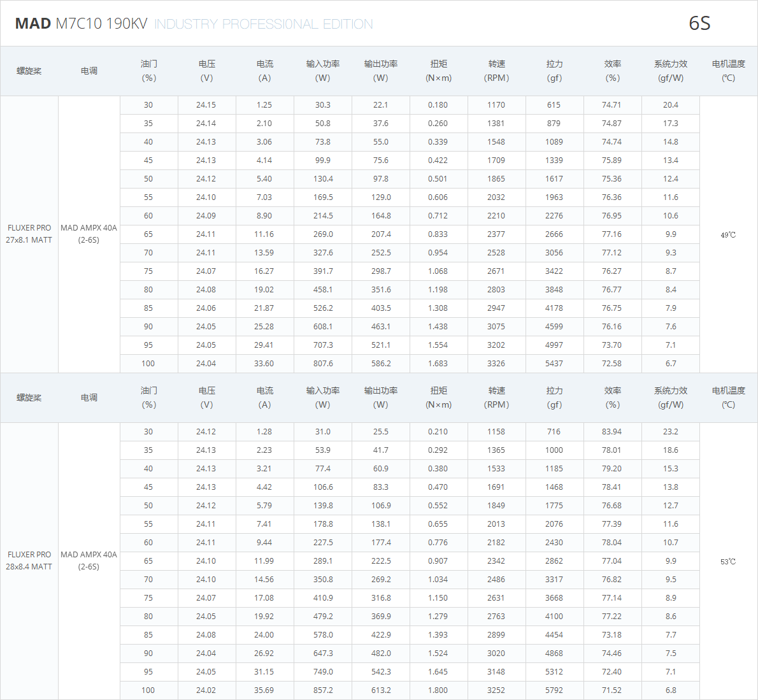Click system efficiency value 20.4
Viewport: 758px width, 700px height.
click(671, 105)
